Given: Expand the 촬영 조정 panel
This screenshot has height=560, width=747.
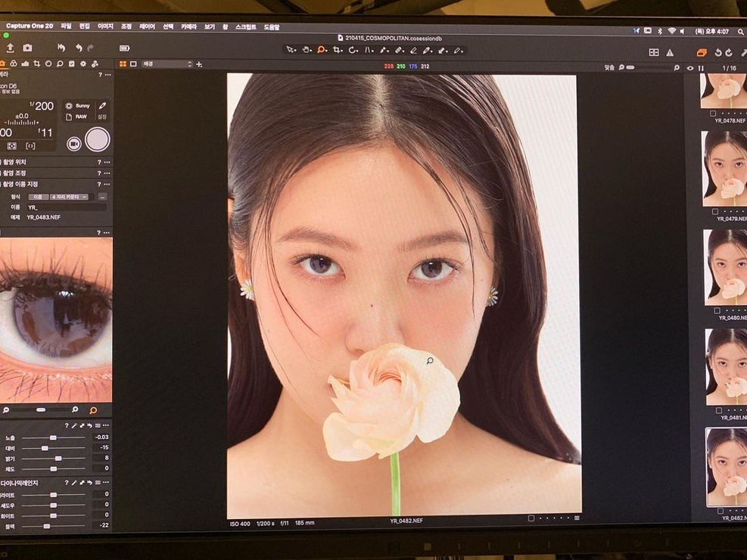Looking at the screenshot, I should point(14,173).
